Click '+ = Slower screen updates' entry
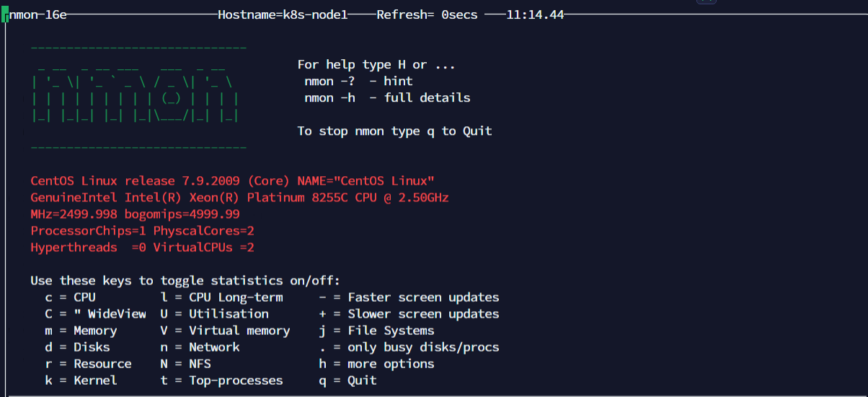Viewport: 868px width, 397px height. click(409, 314)
